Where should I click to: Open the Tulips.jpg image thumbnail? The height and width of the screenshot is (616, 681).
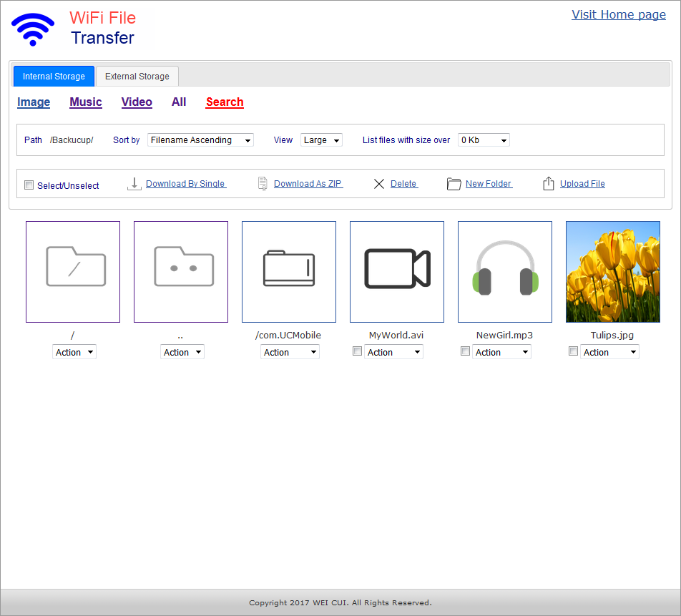pyautogui.click(x=613, y=272)
